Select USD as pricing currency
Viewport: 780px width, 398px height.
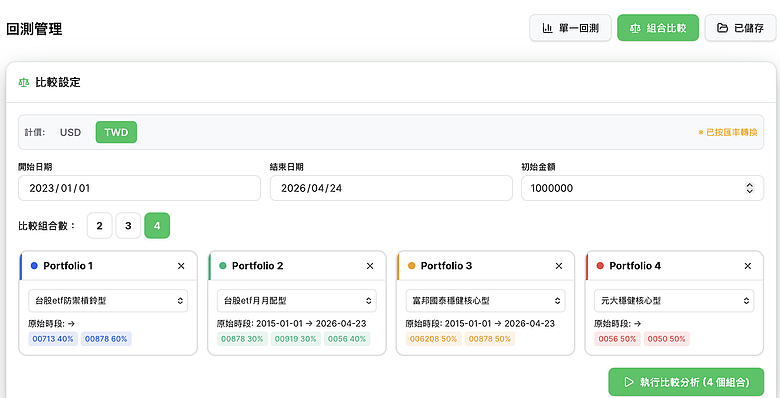[71, 132]
